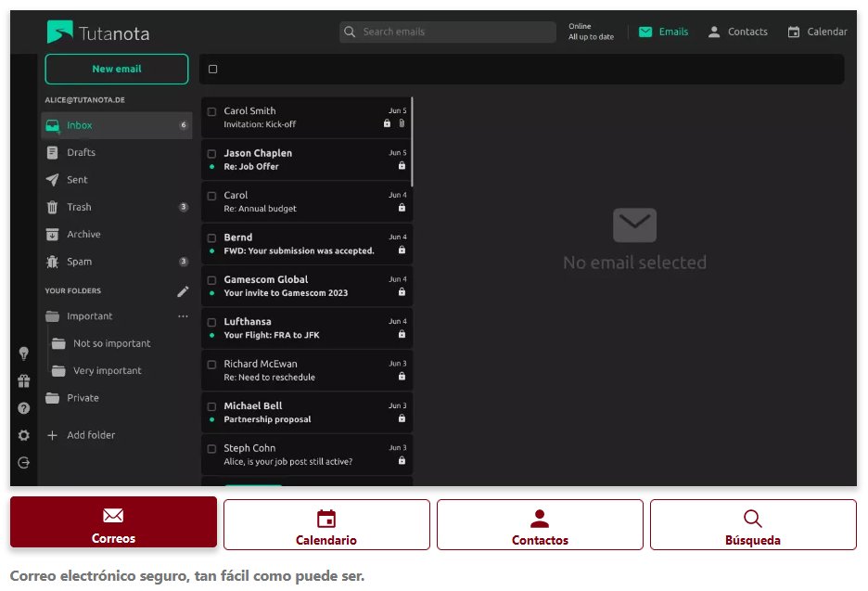The image size is (868, 591).
Task: Click the Add folder label
Action: tap(91, 435)
